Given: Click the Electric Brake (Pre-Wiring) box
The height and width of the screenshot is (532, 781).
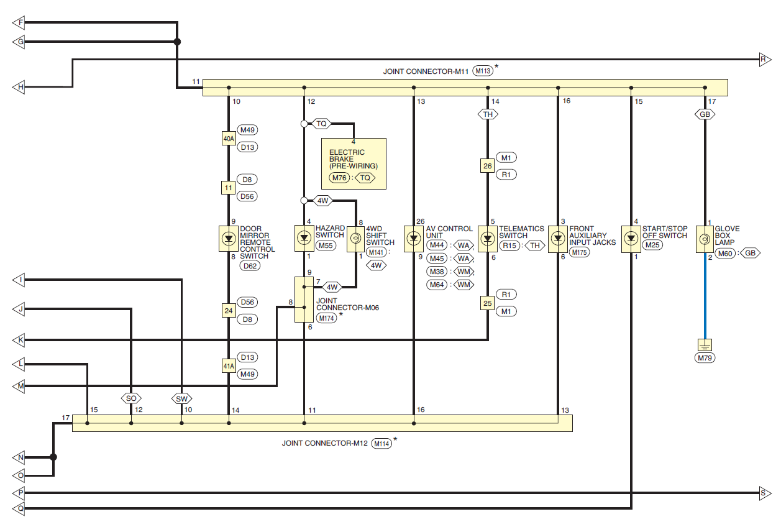Looking at the screenshot, I should [x=354, y=164].
